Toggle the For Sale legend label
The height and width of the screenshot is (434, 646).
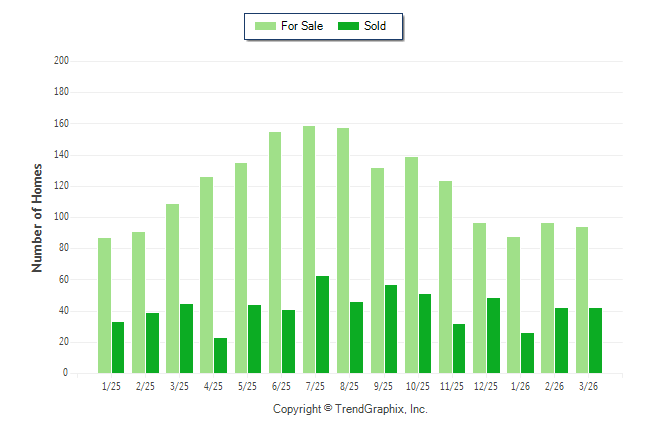(303, 26)
